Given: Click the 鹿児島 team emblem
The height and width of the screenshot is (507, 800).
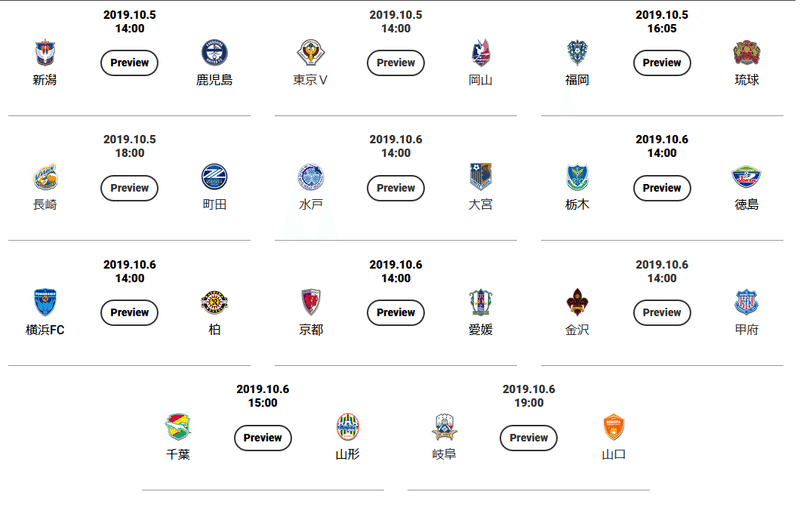Looking at the screenshot, I should click(214, 53).
